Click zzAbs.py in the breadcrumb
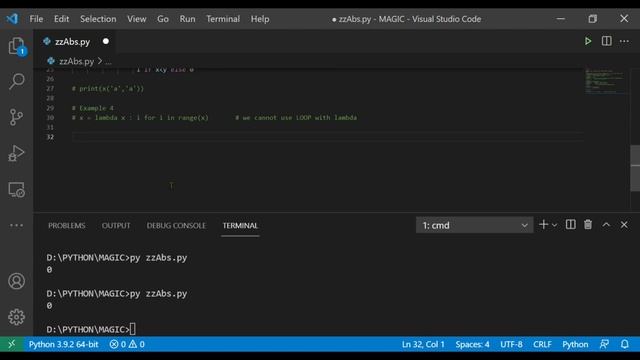 pyautogui.click(x=76, y=61)
